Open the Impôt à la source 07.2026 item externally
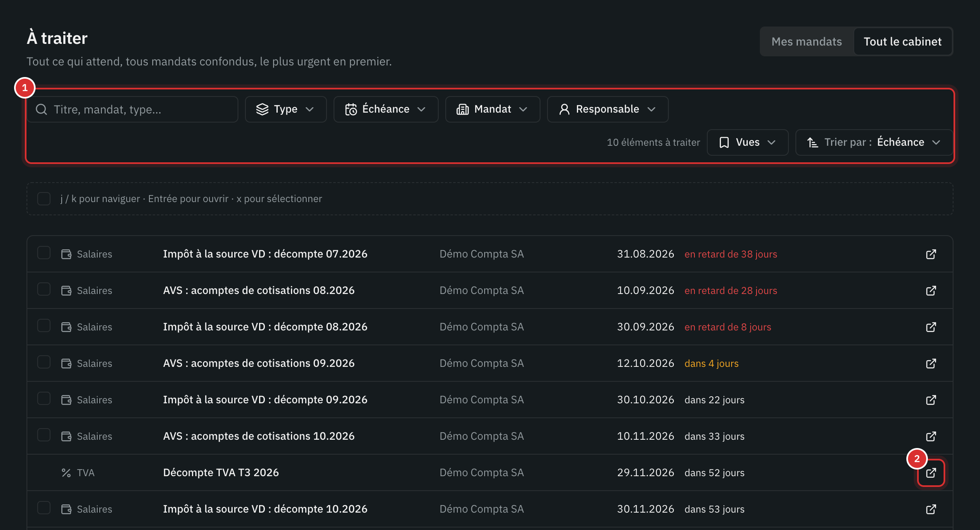The image size is (980, 530). (931, 254)
